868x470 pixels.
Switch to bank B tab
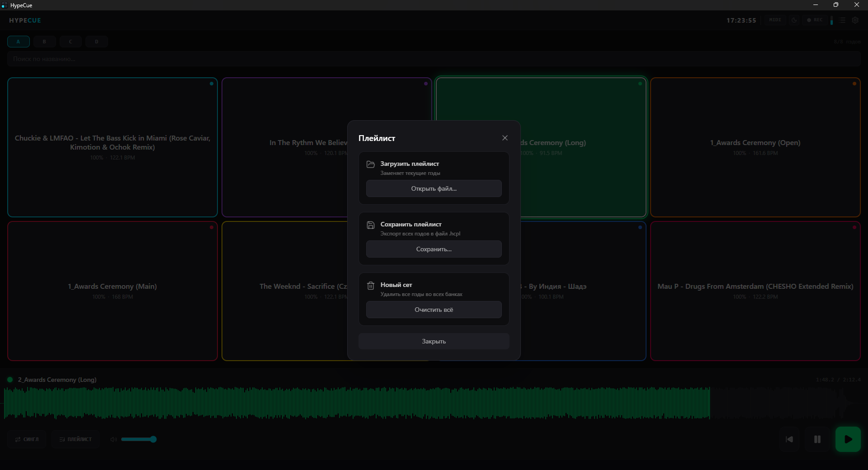pyautogui.click(x=44, y=42)
